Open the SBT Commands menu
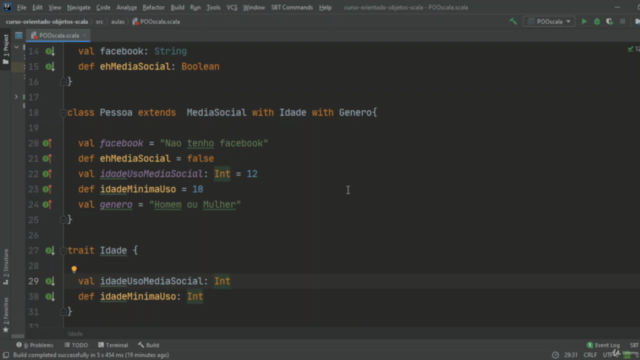Image resolution: width=640 pixels, height=360 pixels. click(x=291, y=7)
